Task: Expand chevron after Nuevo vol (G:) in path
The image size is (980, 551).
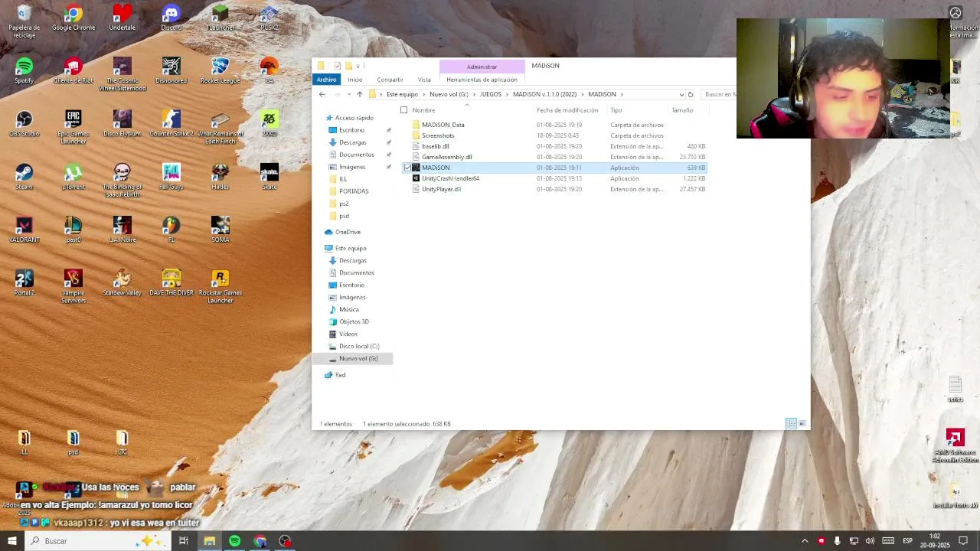Action: (474, 94)
